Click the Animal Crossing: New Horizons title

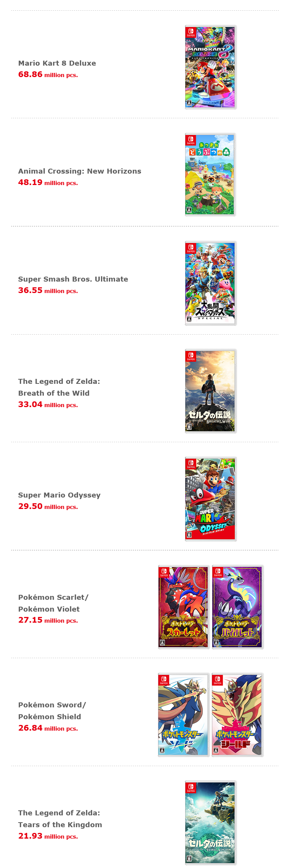click(x=80, y=171)
